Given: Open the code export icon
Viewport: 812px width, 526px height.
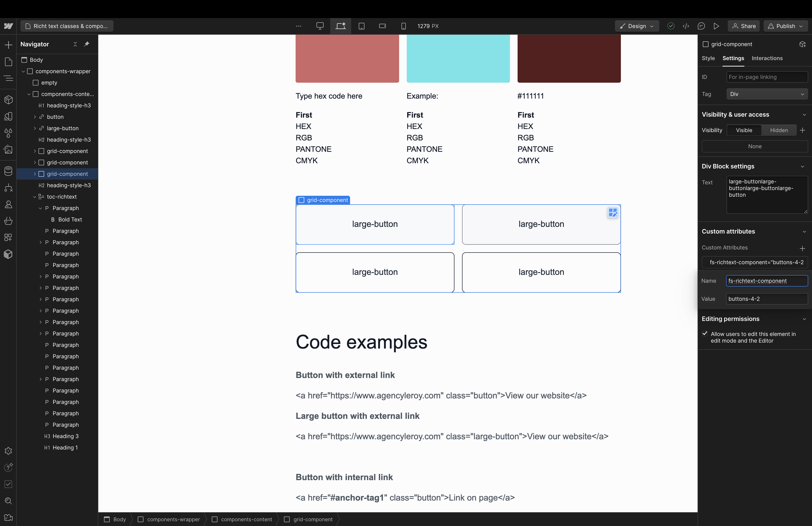Looking at the screenshot, I should pos(686,26).
